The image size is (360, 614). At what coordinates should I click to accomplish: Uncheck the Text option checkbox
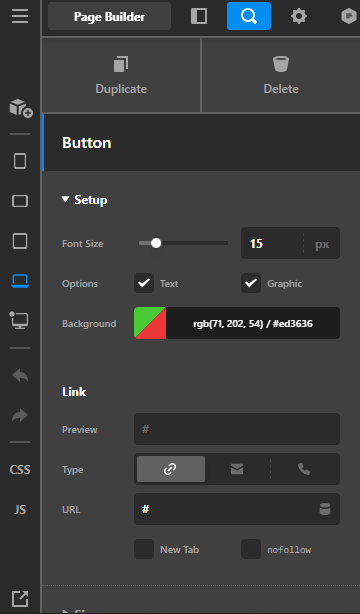(x=144, y=283)
